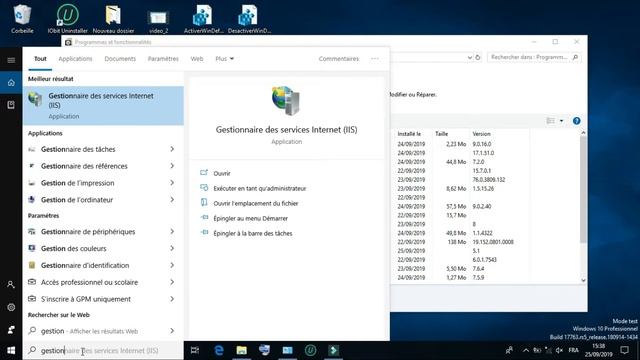
Task: Open the Plus dropdown tab
Action: tap(224, 59)
